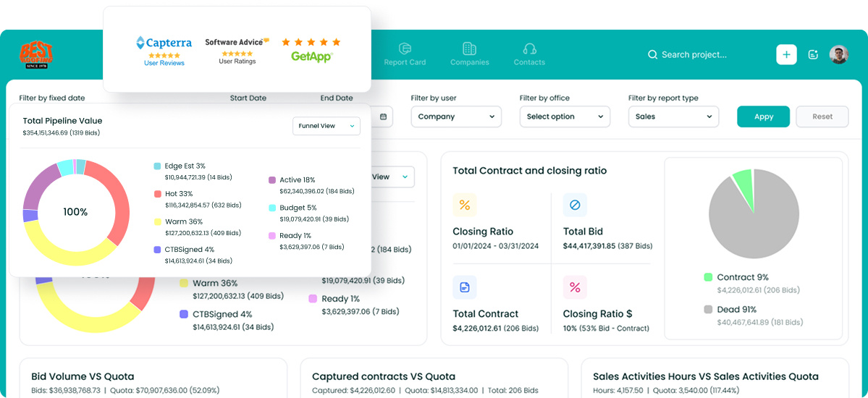Viewport: 868px width, 398px height.
Task: Click the CTBSigned 4% swatch in popup
Action: pos(157,250)
